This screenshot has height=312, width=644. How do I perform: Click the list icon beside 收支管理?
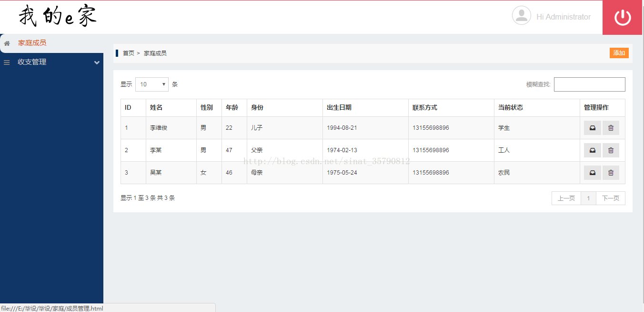(7, 62)
